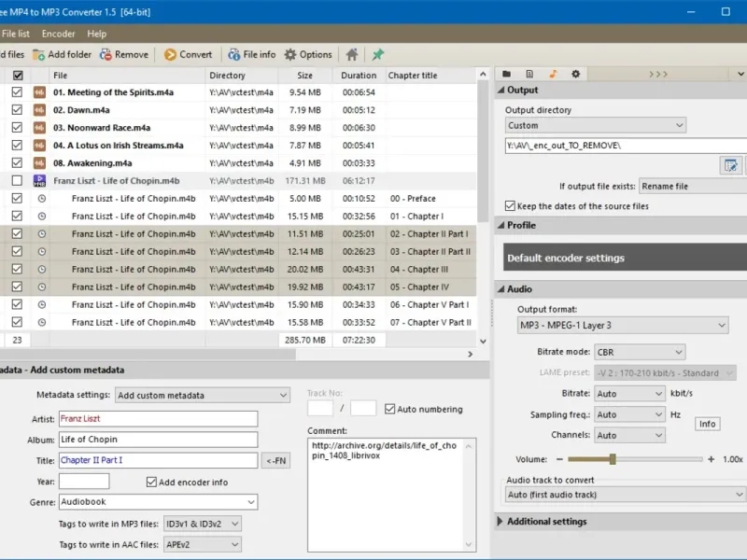The image size is (747, 560).
Task: Switch to the music note panel tab
Action: pos(553,74)
